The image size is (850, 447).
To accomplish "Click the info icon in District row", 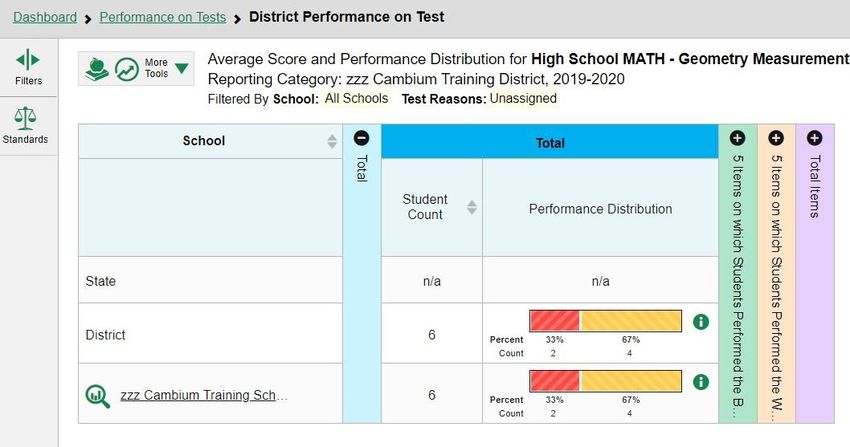I will (701, 322).
